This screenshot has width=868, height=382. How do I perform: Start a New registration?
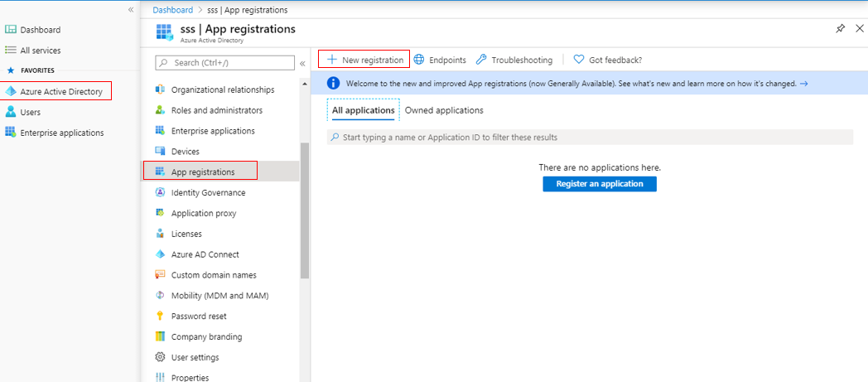(364, 59)
